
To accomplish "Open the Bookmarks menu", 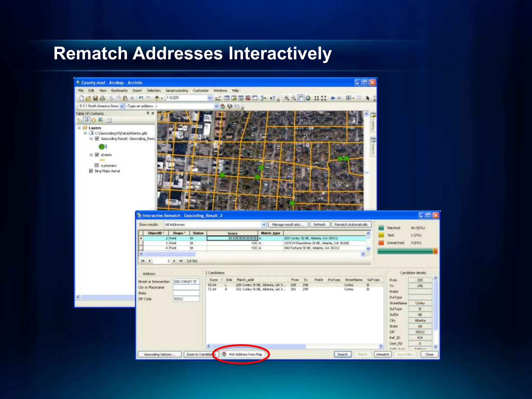I will [x=119, y=90].
